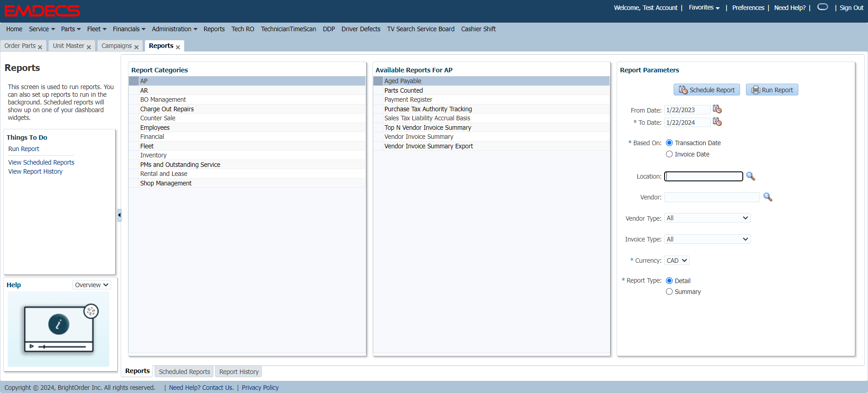868x393 pixels.
Task: Open the Invoice Type dropdown
Action: point(707,239)
